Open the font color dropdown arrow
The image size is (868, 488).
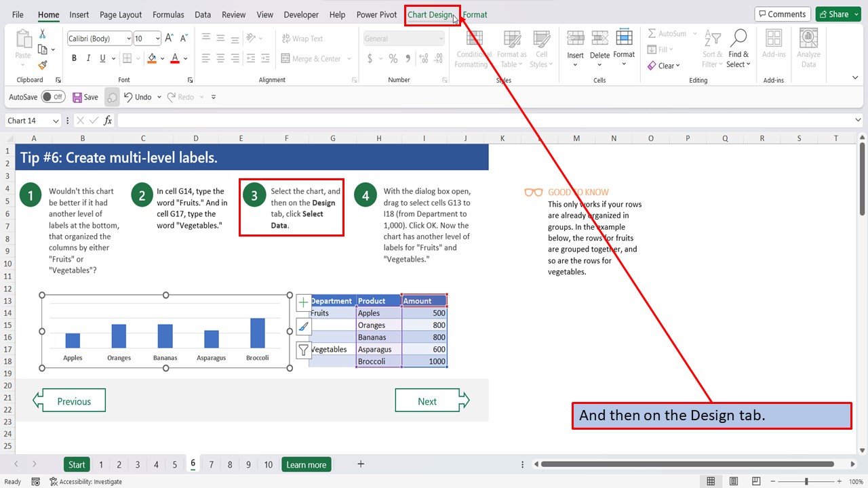184,58
